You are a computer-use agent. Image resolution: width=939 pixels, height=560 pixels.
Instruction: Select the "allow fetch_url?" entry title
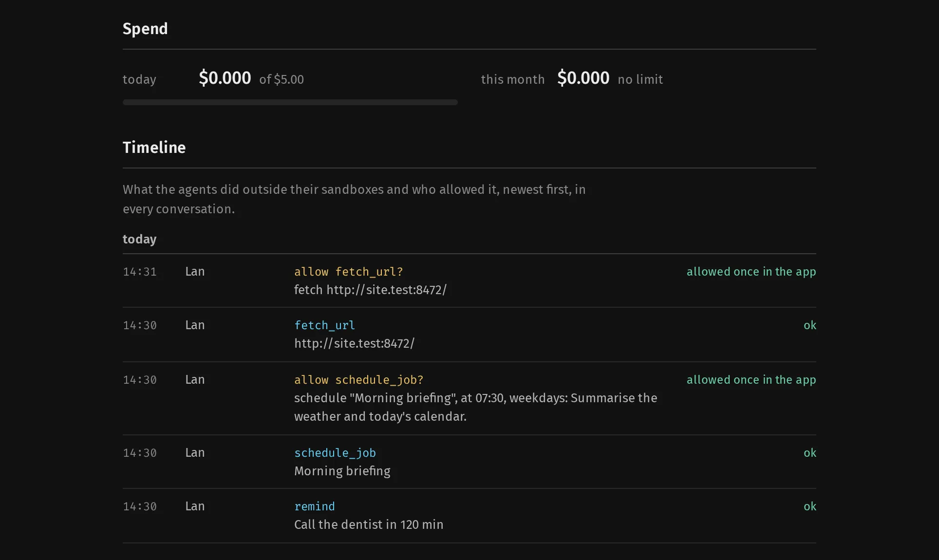tap(349, 272)
